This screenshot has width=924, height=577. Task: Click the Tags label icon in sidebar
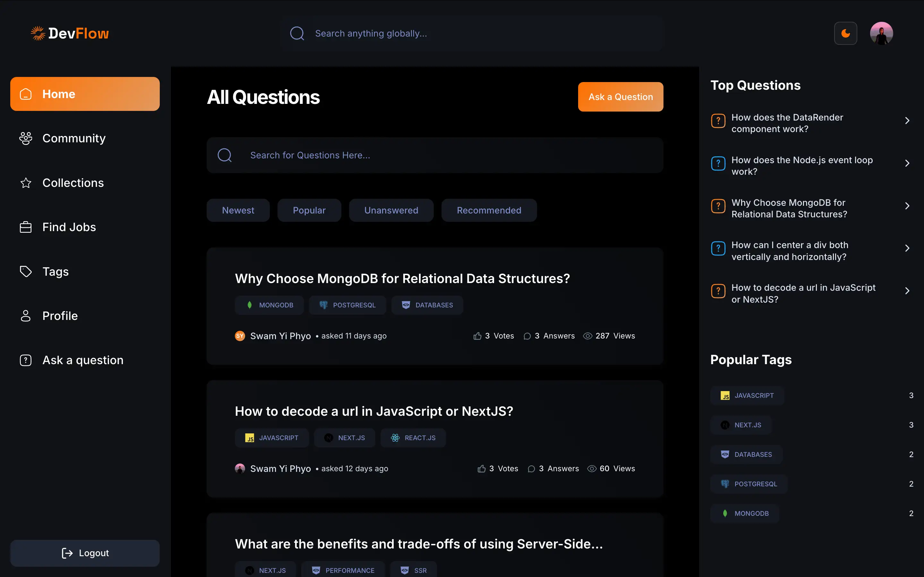pos(26,271)
